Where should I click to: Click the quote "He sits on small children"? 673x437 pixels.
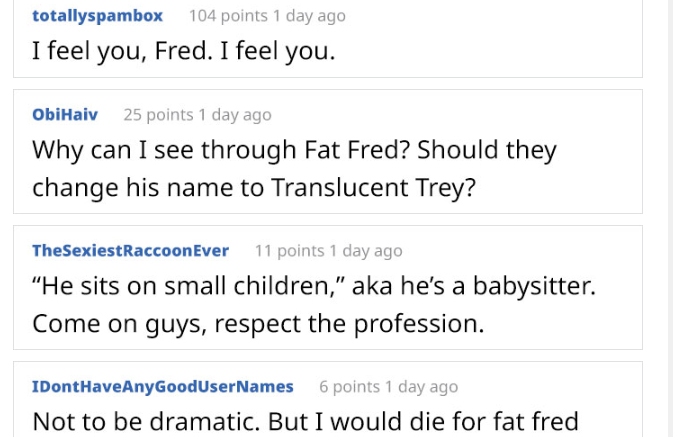(x=195, y=287)
